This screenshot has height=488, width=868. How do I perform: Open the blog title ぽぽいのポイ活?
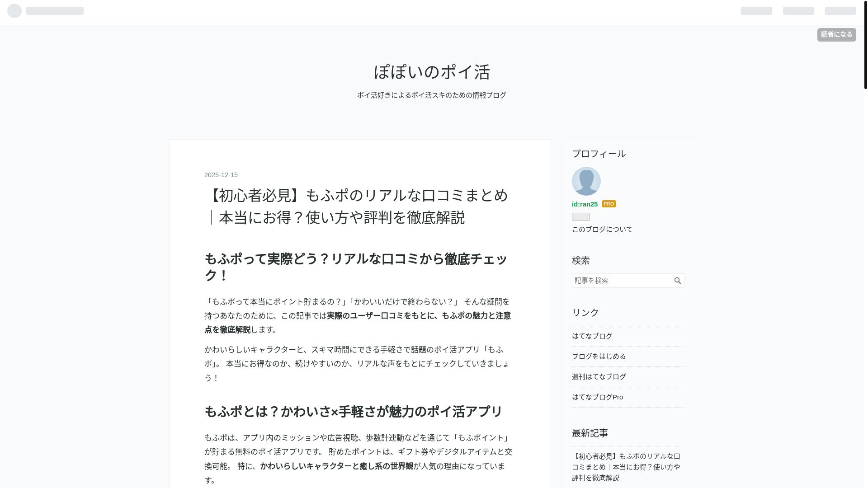coord(432,72)
